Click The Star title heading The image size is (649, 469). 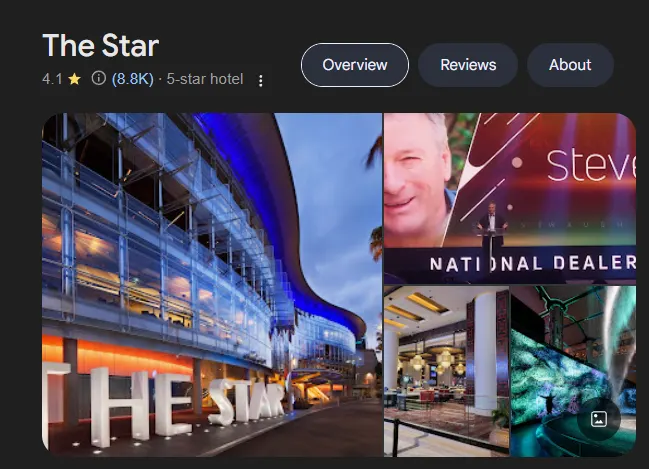click(x=101, y=45)
